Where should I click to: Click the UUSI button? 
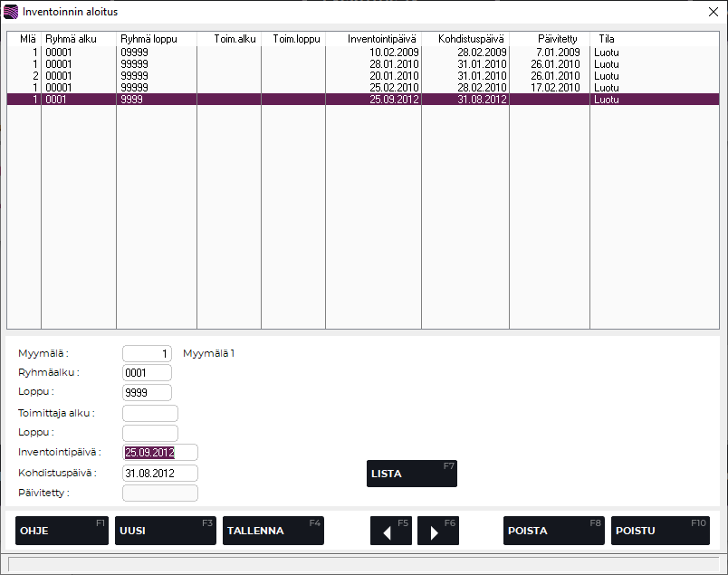click(x=165, y=531)
